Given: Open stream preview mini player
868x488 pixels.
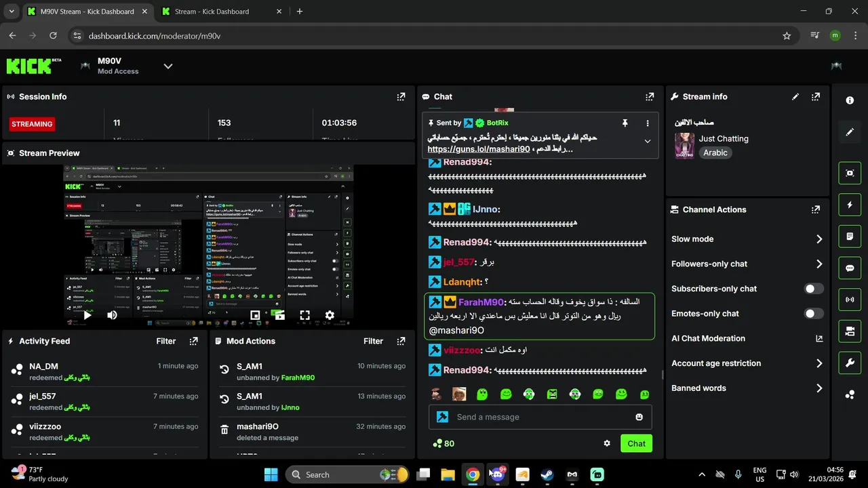Looking at the screenshot, I should pyautogui.click(x=255, y=315).
